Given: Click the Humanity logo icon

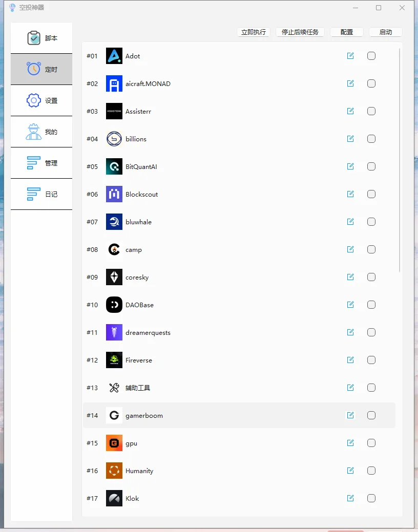Looking at the screenshot, I should pos(114,471).
